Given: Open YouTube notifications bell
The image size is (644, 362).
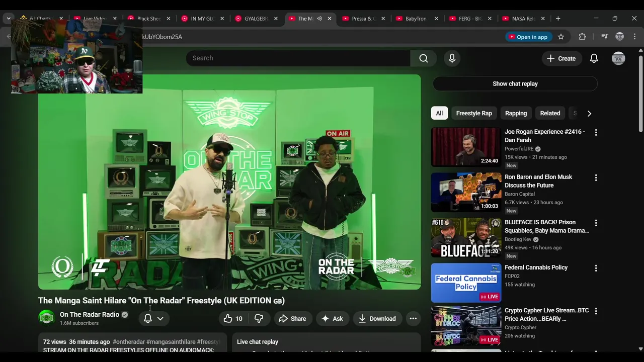Looking at the screenshot, I should click(x=594, y=58).
